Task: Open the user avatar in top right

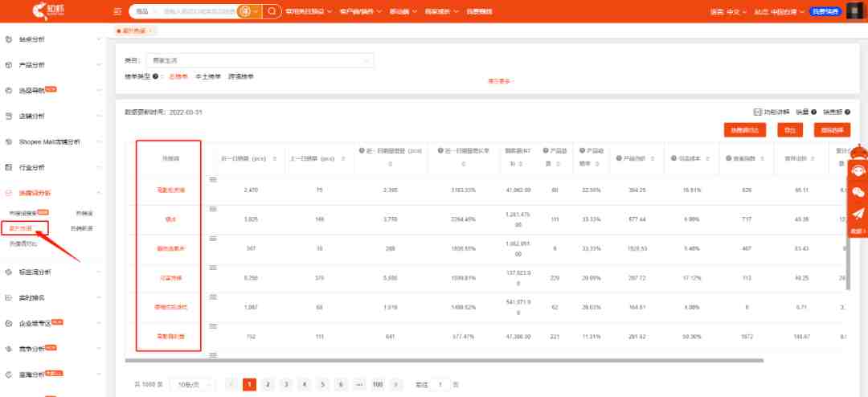Action: (x=855, y=11)
